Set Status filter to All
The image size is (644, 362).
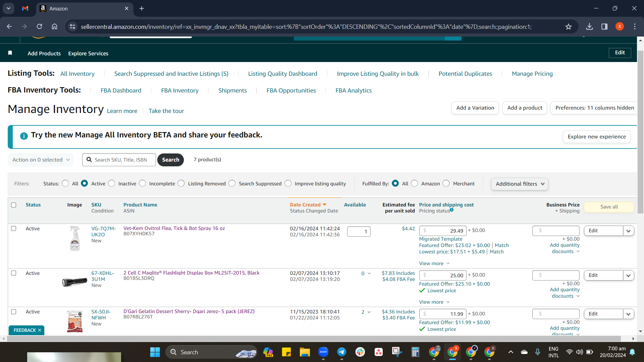pos(65,183)
